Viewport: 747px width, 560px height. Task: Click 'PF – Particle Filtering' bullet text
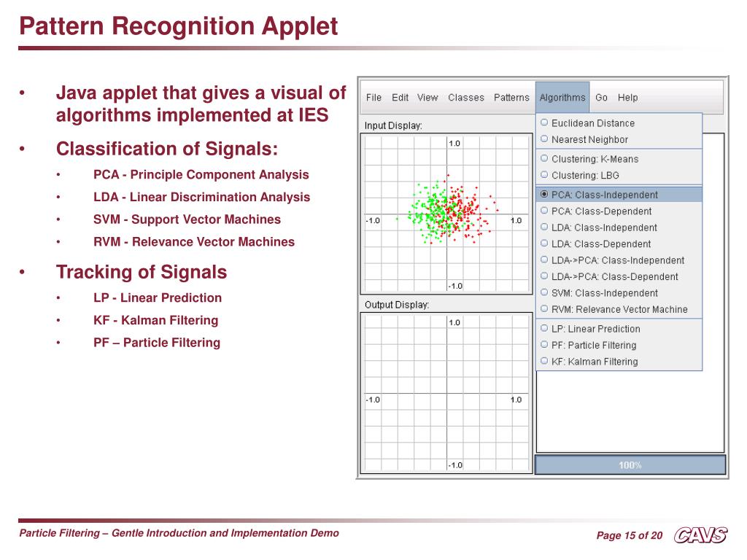click(157, 343)
